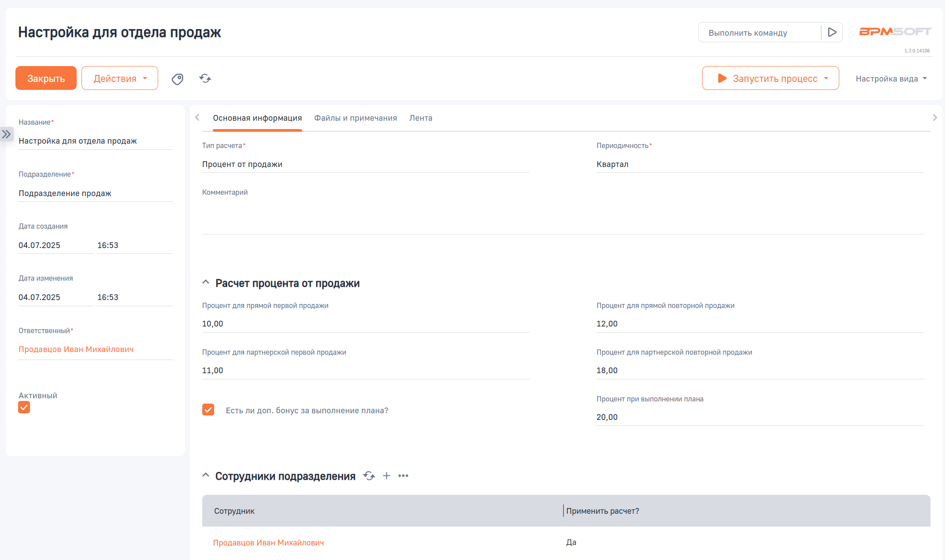
Task: Click the Выполнить команду input
Action: 760,33
